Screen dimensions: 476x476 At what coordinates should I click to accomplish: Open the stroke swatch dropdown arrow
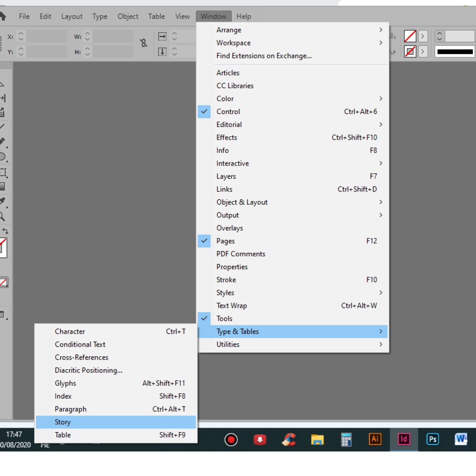(x=422, y=51)
